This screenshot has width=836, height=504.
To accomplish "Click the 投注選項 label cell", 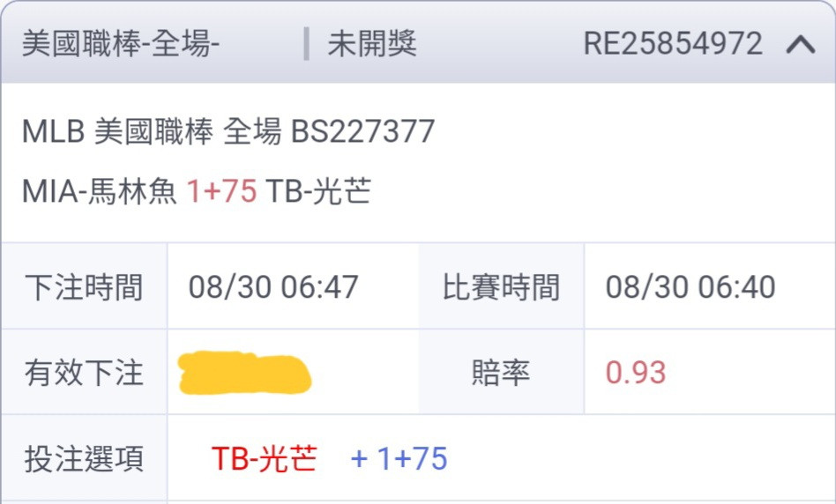I will pos(85,459).
